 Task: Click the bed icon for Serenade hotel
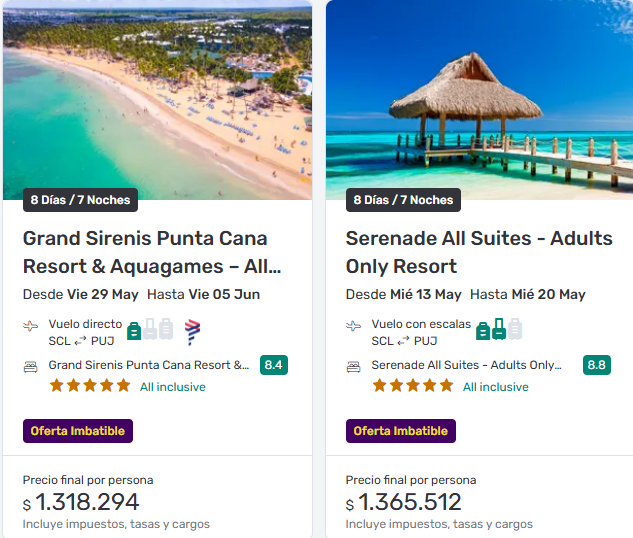click(x=354, y=366)
